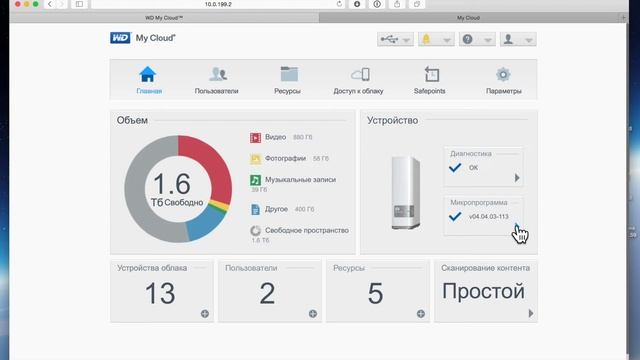This screenshot has height=360, width=640.
Task: Switch to the My Cloud browser tab
Action: 468,18
